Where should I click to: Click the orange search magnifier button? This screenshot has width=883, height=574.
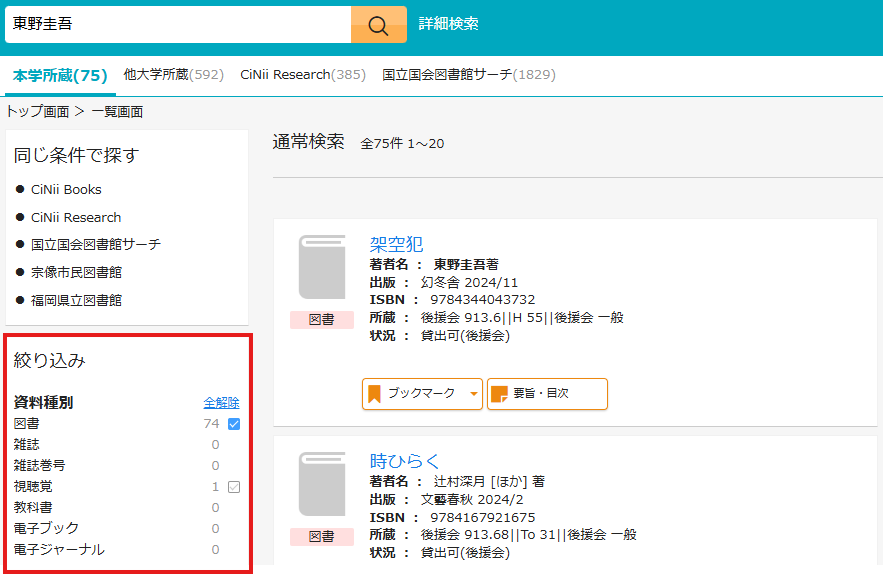[x=378, y=24]
